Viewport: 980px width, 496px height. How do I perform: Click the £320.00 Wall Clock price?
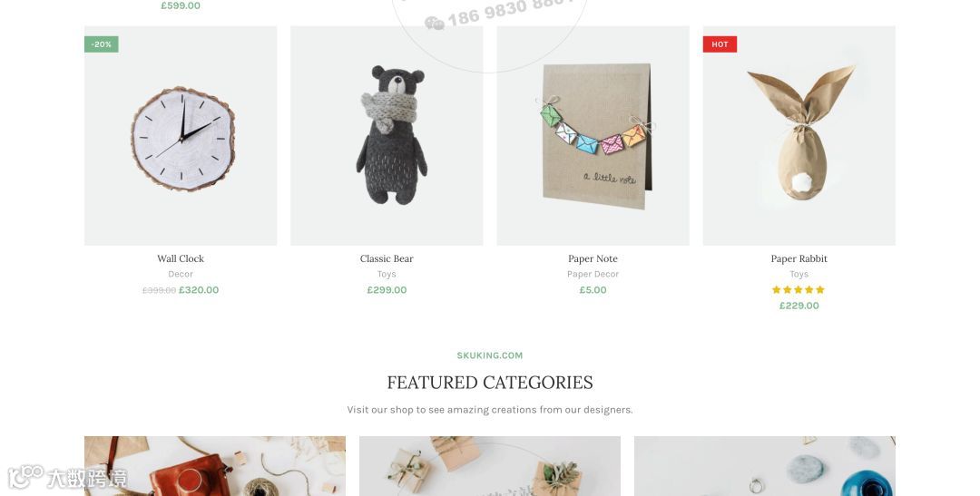(199, 290)
